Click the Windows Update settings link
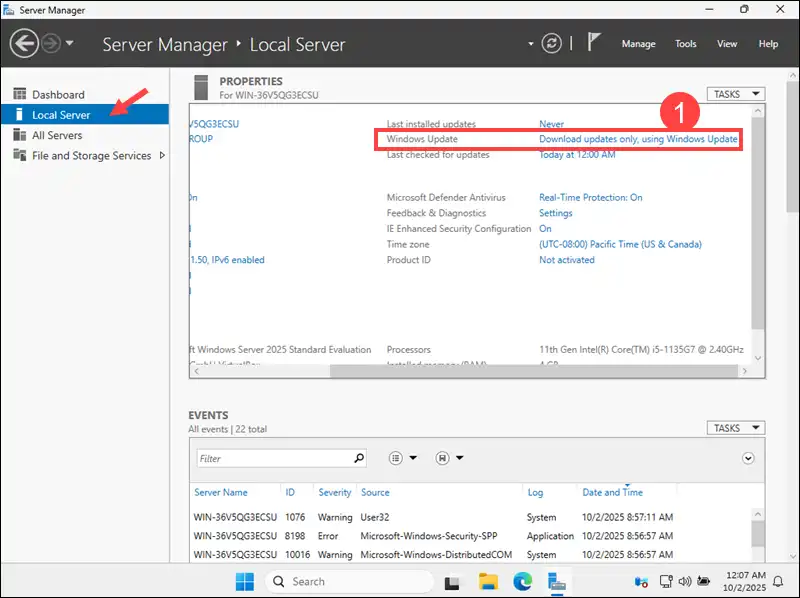This screenshot has width=800, height=598. click(x=638, y=139)
